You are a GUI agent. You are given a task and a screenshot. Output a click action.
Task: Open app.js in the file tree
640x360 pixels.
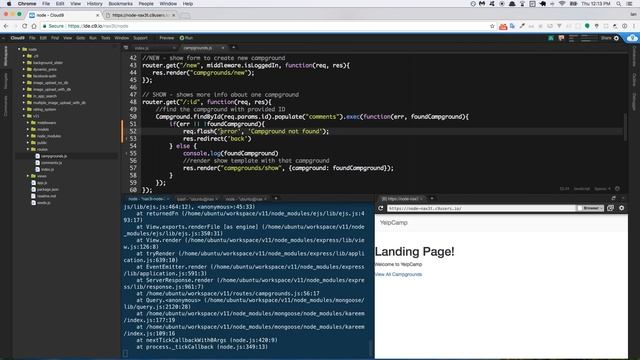(42, 183)
